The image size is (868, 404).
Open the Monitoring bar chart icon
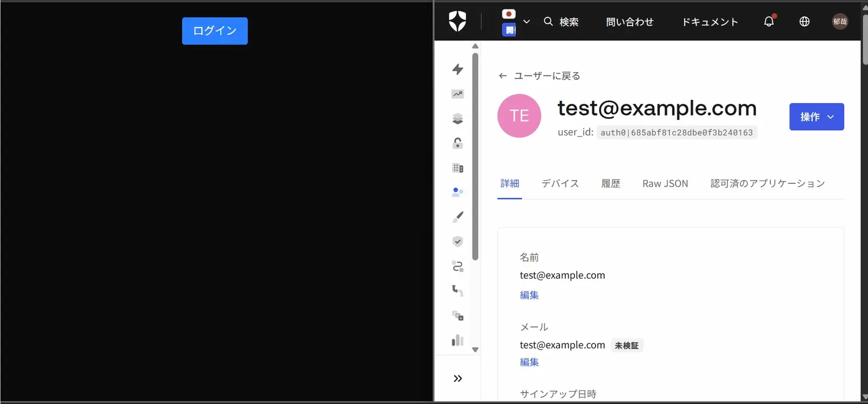[x=458, y=340]
